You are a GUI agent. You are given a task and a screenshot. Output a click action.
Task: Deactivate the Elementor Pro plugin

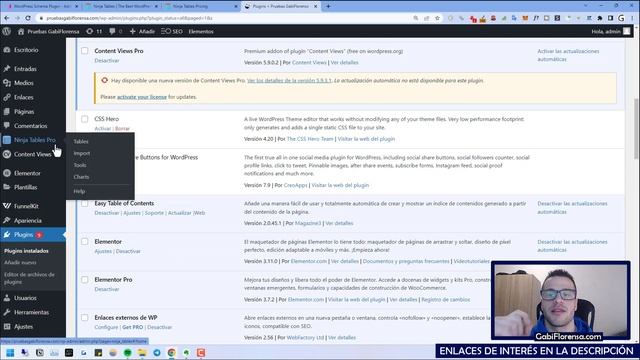pyautogui.click(x=107, y=289)
